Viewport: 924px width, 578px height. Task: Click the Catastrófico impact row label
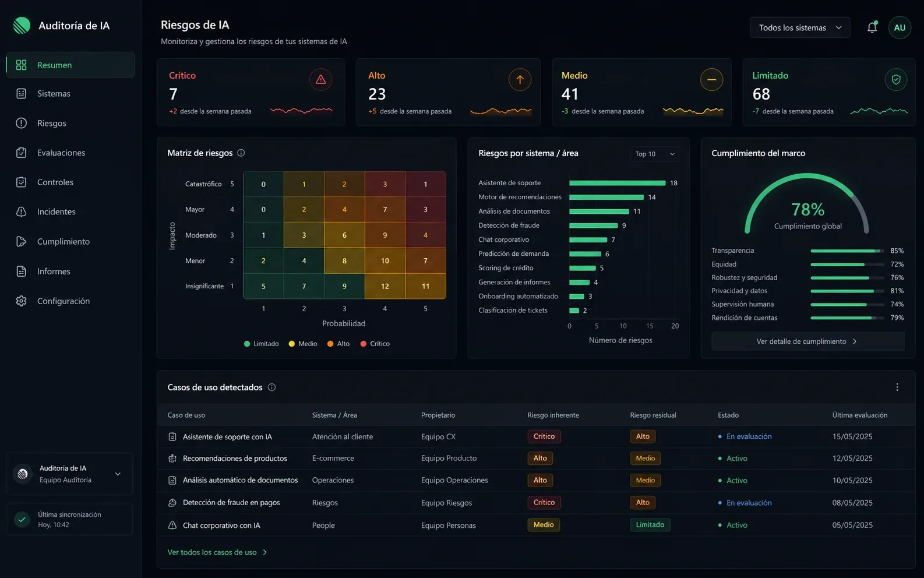[x=203, y=184]
